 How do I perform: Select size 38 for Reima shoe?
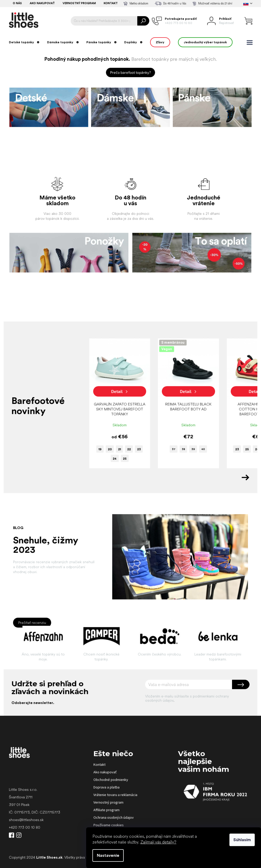tap(183, 449)
